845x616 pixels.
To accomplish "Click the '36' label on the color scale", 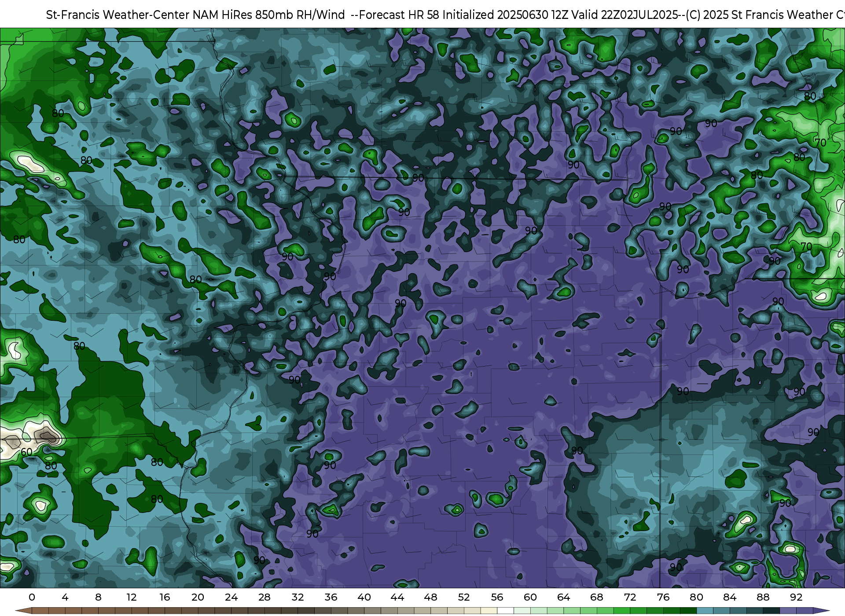I will click(331, 597).
